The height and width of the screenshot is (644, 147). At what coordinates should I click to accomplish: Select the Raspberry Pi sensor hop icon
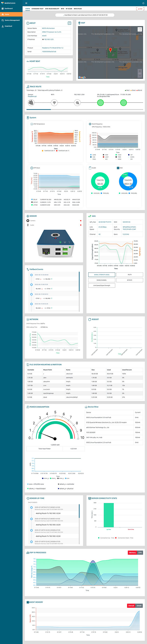[x=31, y=102]
